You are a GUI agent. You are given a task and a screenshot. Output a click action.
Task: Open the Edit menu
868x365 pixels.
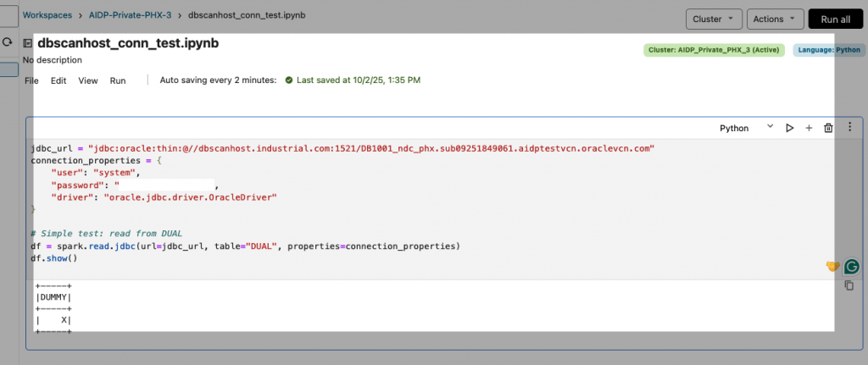coord(58,80)
